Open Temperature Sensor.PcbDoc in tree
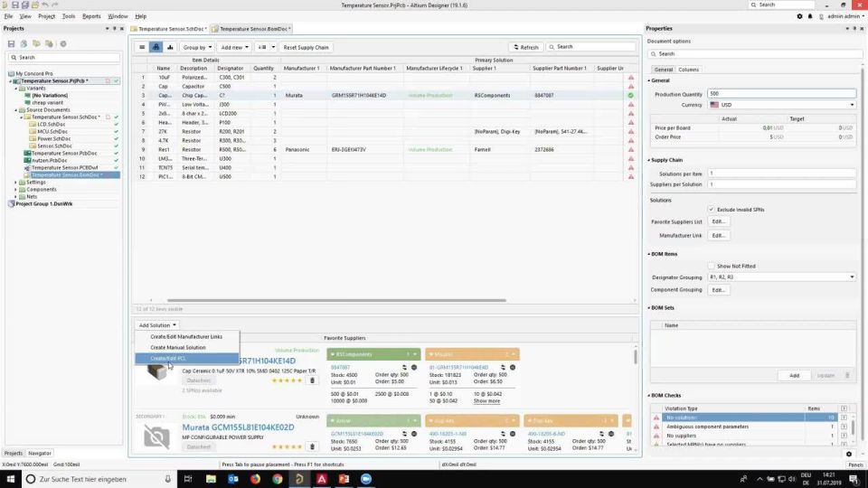 (63, 154)
